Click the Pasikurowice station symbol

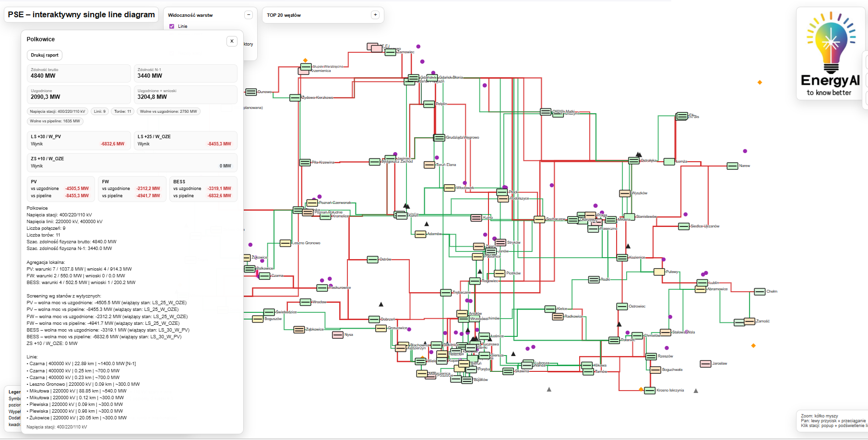(322, 288)
